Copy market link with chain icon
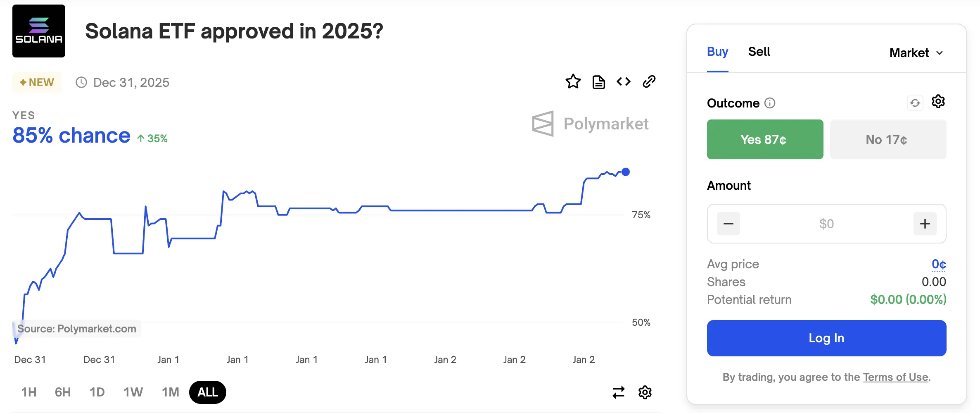 pos(649,82)
